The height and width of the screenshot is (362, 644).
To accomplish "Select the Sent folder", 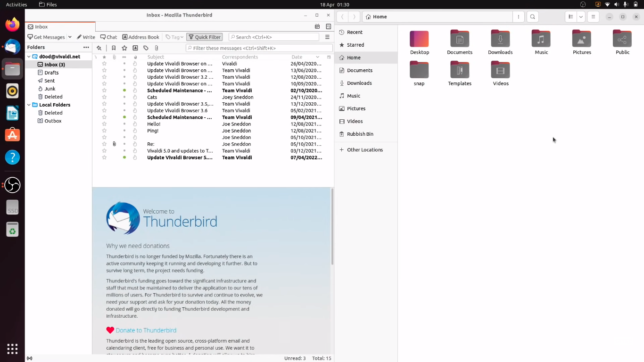I will pos(50,81).
